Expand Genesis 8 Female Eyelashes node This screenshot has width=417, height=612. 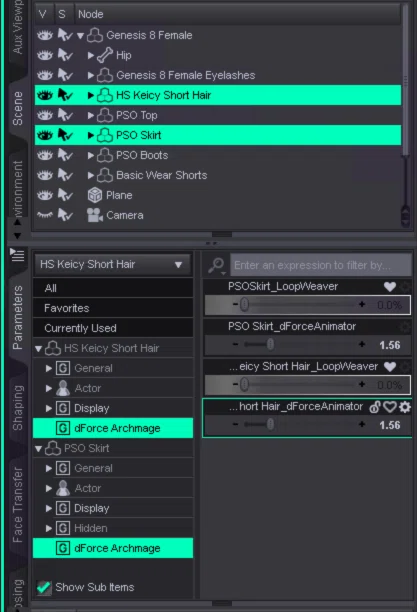point(91,75)
